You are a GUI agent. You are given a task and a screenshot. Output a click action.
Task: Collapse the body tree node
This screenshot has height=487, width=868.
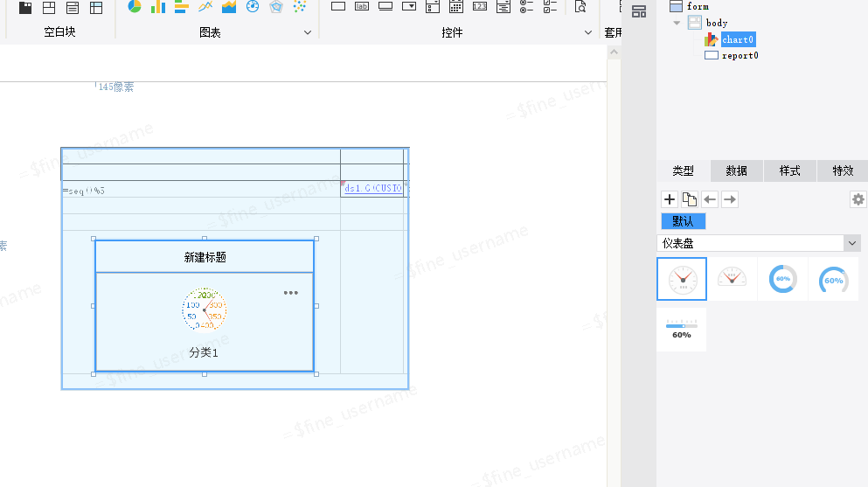pyautogui.click(x=677, y=23)
